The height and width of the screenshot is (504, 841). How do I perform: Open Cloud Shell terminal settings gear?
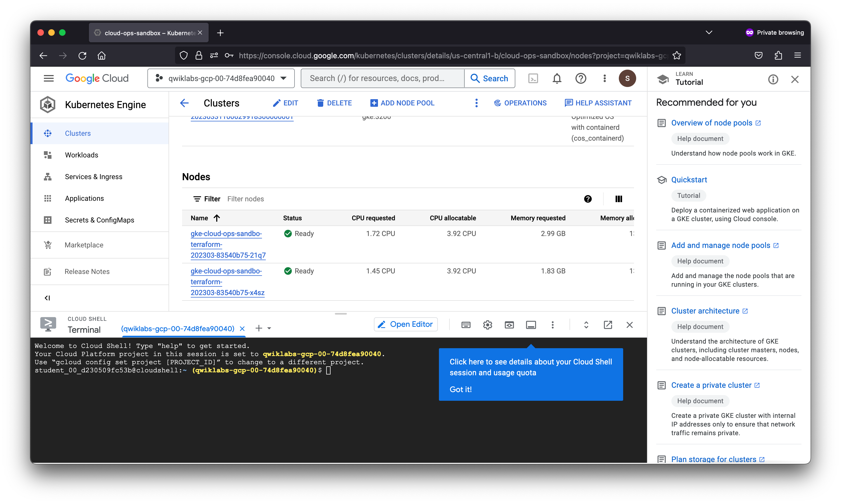[487, 325]
